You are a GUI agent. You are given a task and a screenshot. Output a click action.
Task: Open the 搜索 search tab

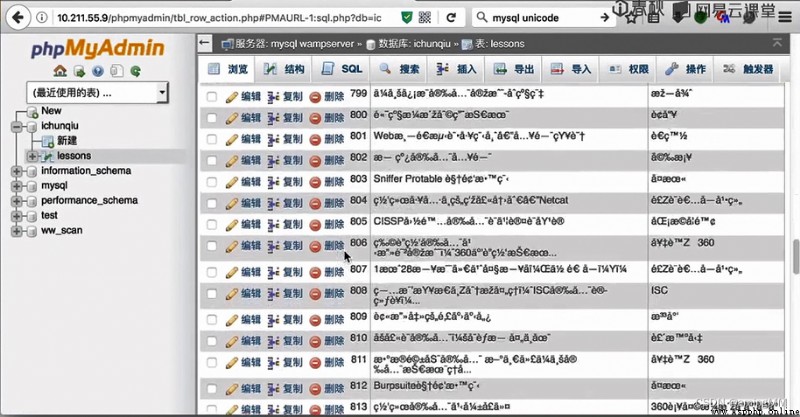click(399, 69)
